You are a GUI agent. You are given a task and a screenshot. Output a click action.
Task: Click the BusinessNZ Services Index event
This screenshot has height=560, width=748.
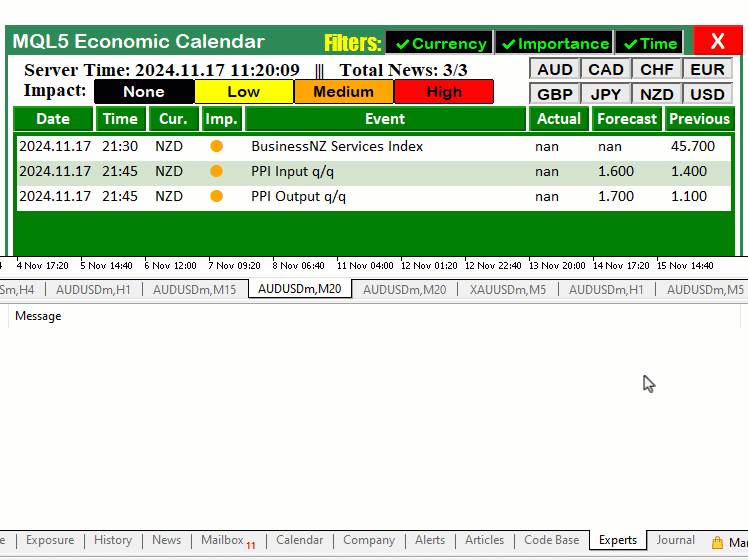tap(337, 146)
